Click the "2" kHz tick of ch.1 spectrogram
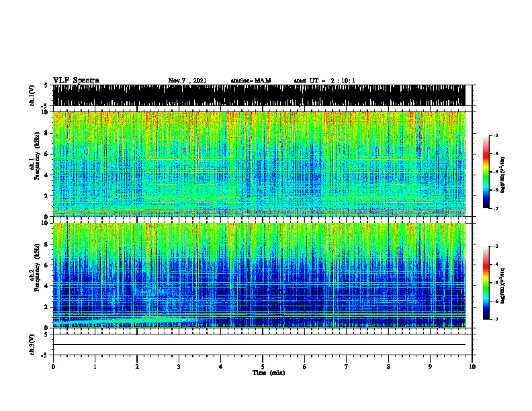 (x=48, y=195)
